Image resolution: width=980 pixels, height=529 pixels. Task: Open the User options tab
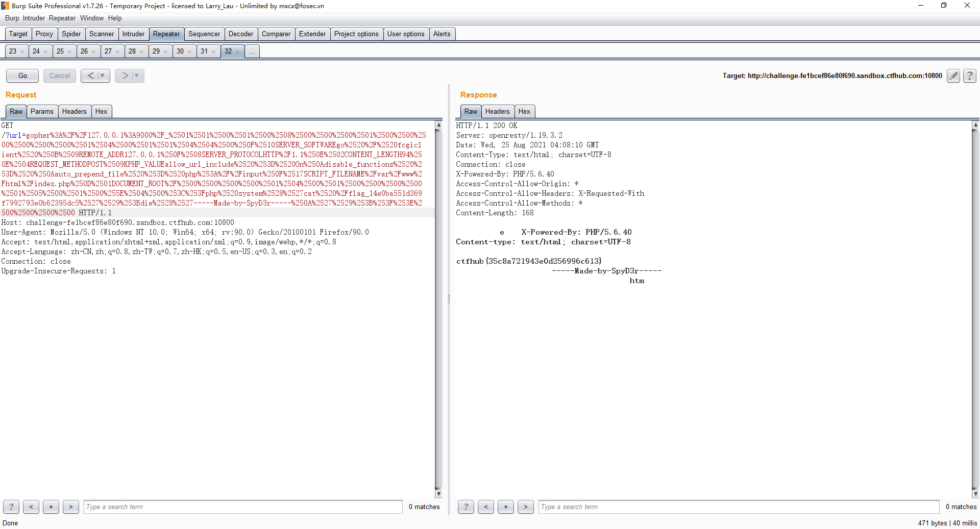tap(406, 34)
